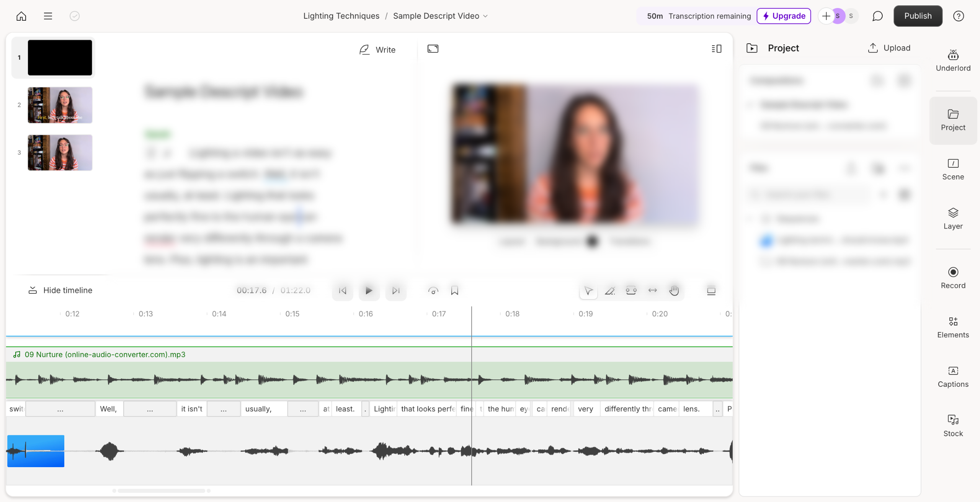
Task: Choose the hand pan tool
Action: [674, 291]
